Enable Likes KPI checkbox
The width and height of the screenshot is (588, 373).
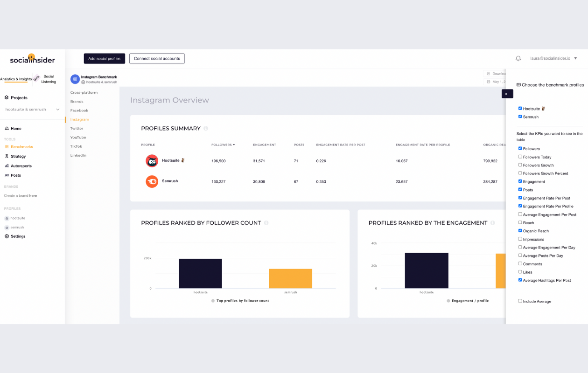(x=520, y=271)
